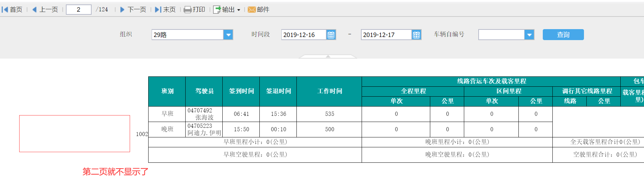Screen dimensions: 644x196
Task: Open calendar picker for end date
Action: 416,35
